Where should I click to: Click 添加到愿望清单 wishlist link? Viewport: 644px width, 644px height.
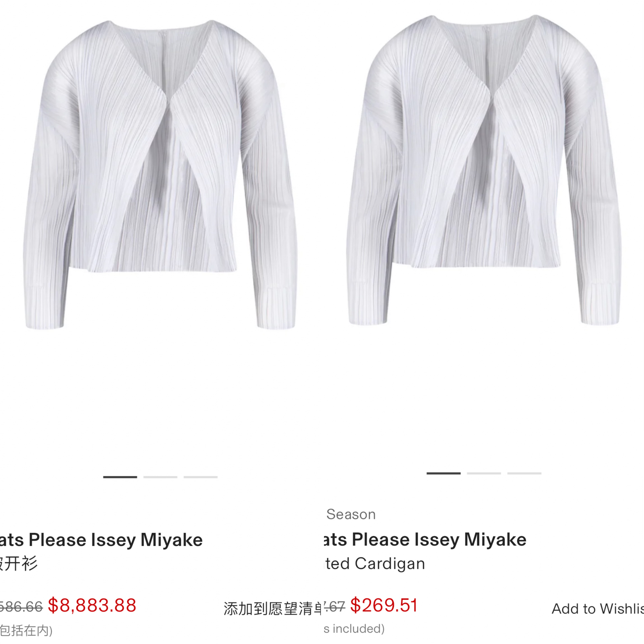click(x=272, y=609)
